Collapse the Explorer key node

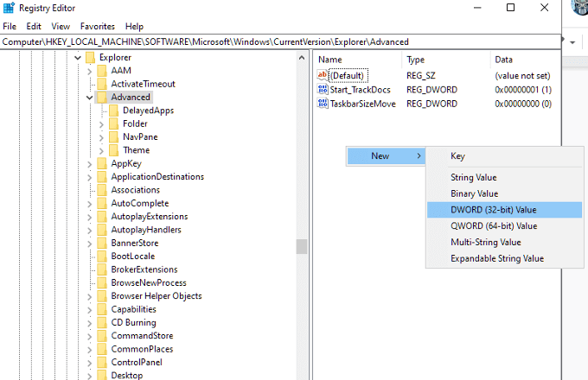78,58
